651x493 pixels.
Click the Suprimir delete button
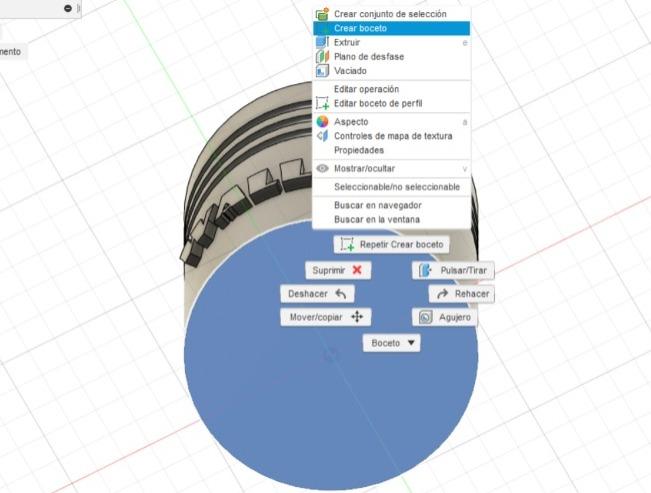tap(338, 270)
